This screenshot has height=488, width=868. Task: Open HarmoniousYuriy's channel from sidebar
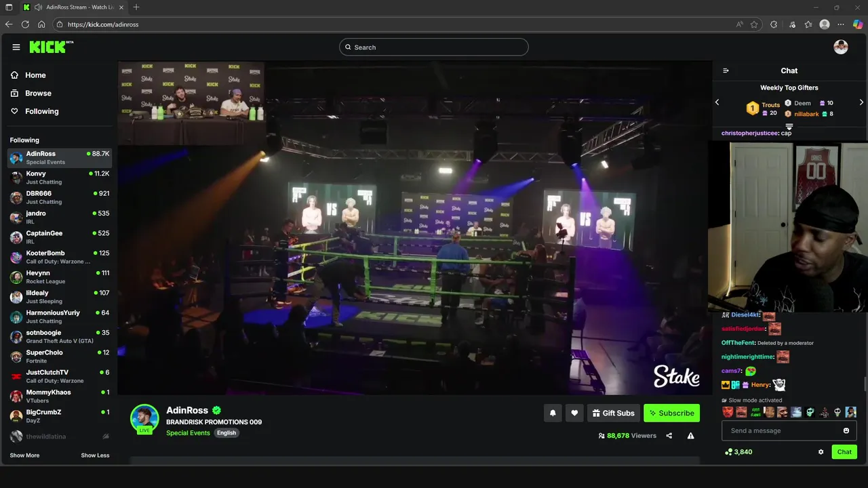pos(60,317)
